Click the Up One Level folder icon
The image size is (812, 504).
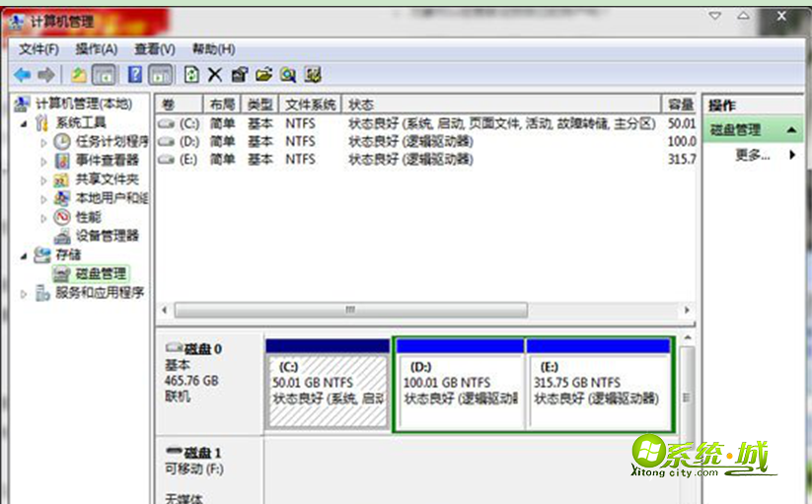[x=79, y=75]
